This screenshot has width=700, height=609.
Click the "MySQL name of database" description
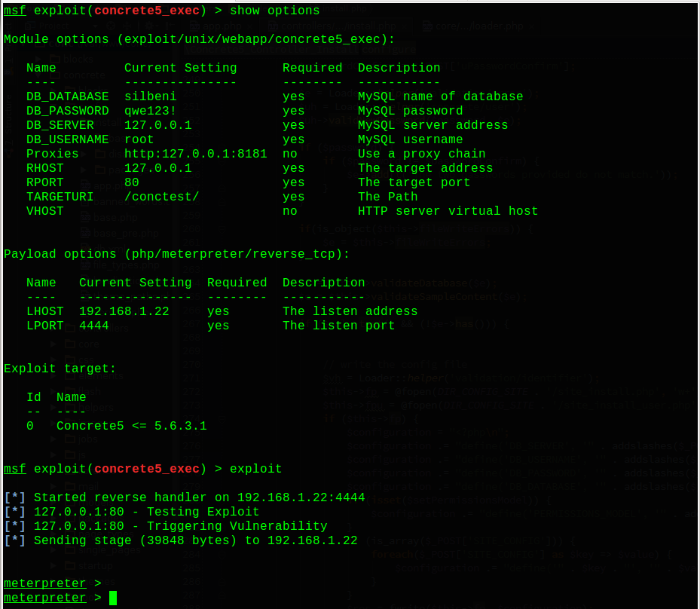pyautogui.click(x=441, y=96)
